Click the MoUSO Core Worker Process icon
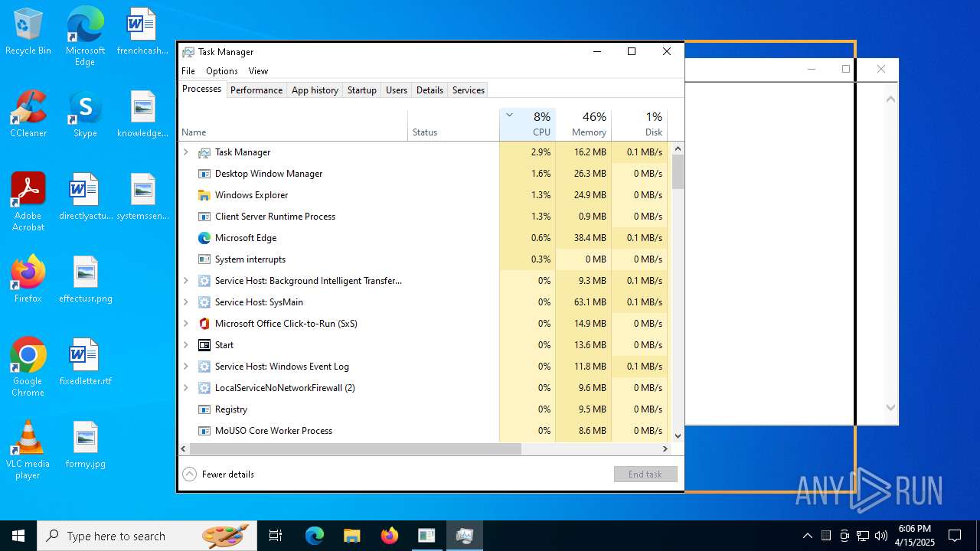 (204, 431)
